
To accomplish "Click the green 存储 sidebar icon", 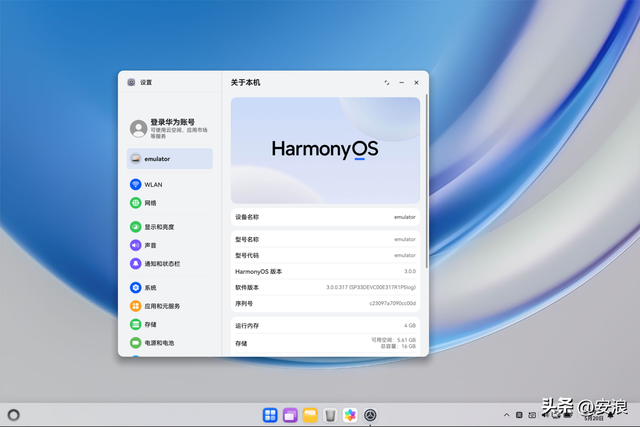I will pyautogui.click(x=136, y=325).
